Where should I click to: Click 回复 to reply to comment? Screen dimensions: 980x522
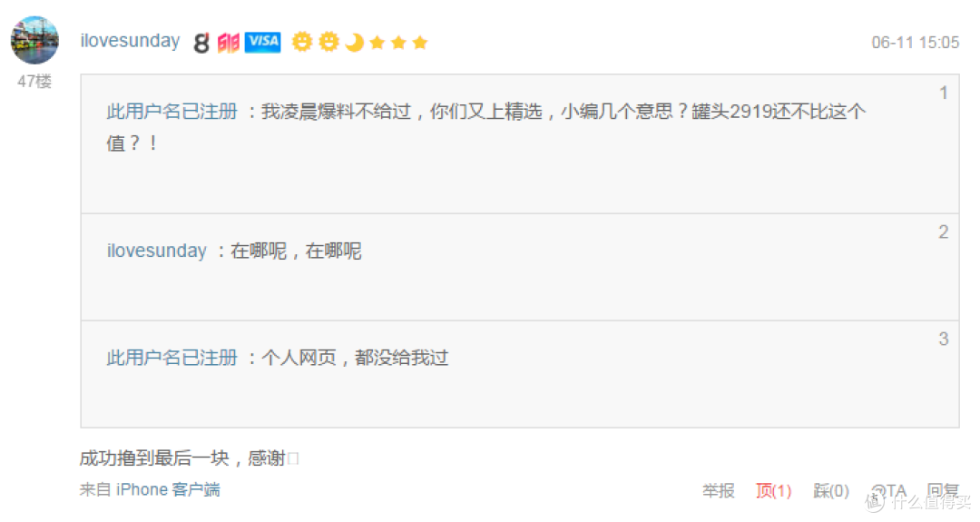[x=943, y=491]
